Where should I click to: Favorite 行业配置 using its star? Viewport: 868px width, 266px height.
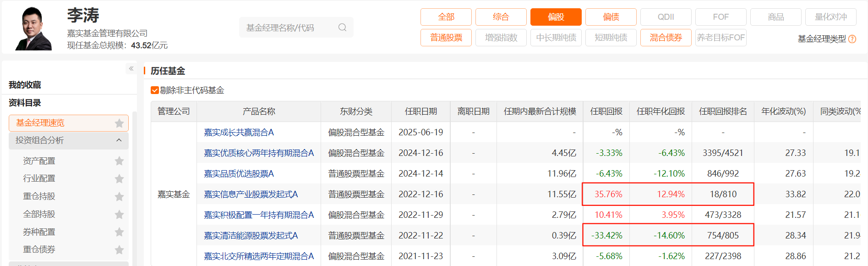tap(119, 179)
